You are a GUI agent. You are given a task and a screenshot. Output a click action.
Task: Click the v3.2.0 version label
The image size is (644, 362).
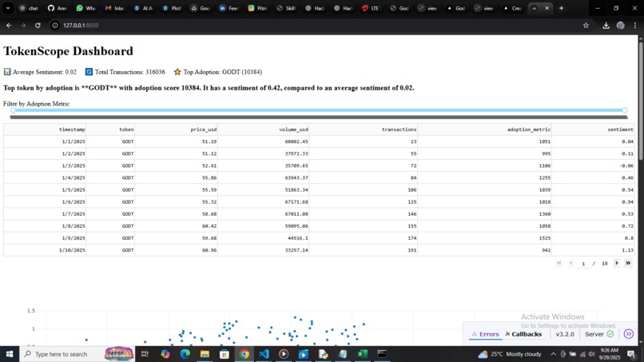(x=565, y=334)
